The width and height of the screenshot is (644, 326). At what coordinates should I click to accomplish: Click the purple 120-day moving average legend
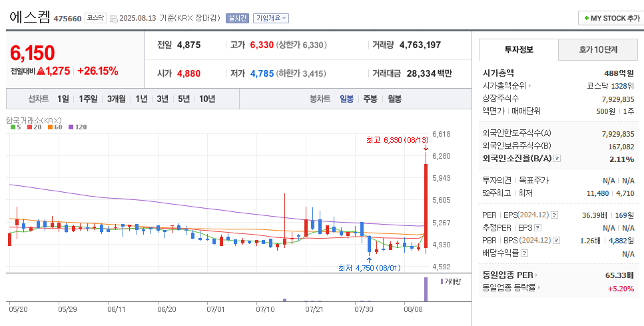[x=78, y=127]
